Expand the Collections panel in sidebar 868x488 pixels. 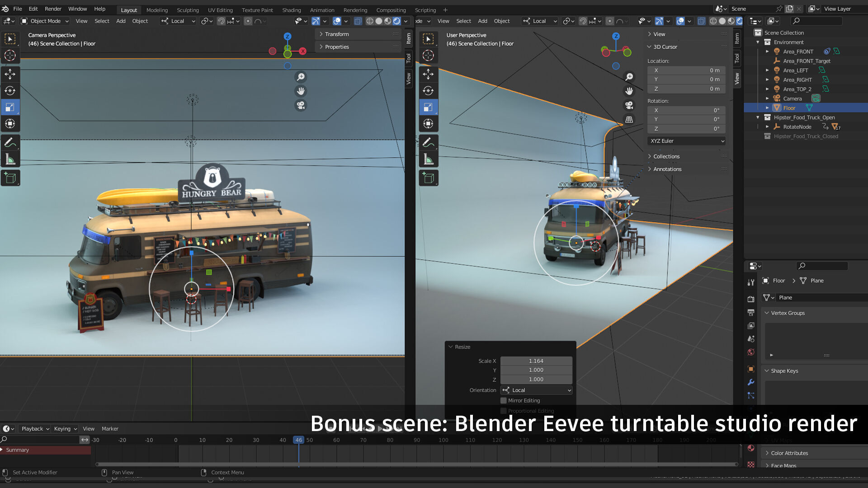click(x=666, y=156)
